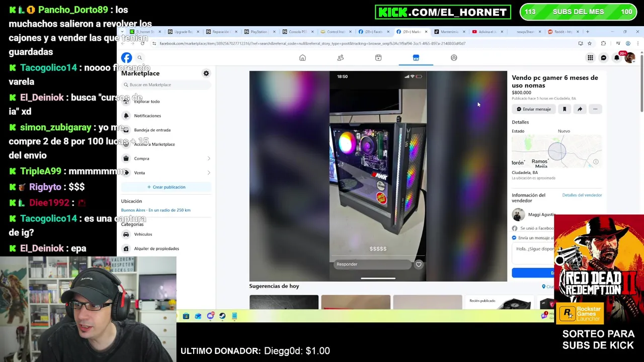644x362 pixels.
Task: Open the Notepad icon on the taskbar
Action: [x=234, y=316]
